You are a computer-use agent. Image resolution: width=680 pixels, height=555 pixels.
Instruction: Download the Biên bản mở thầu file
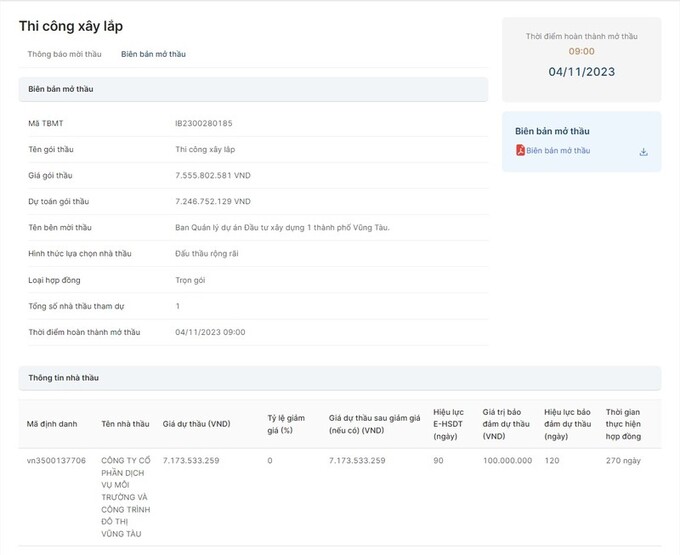(x=644, y=152)
